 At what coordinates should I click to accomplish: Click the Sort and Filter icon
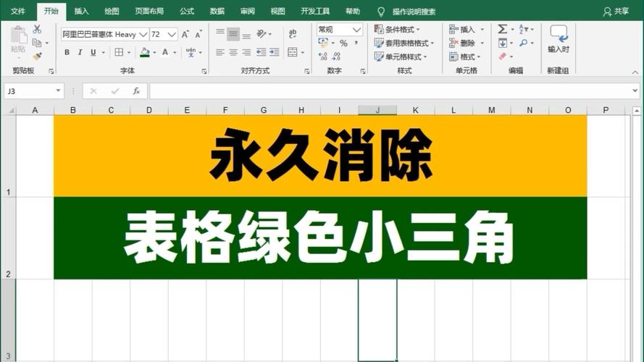pos(524,29)
